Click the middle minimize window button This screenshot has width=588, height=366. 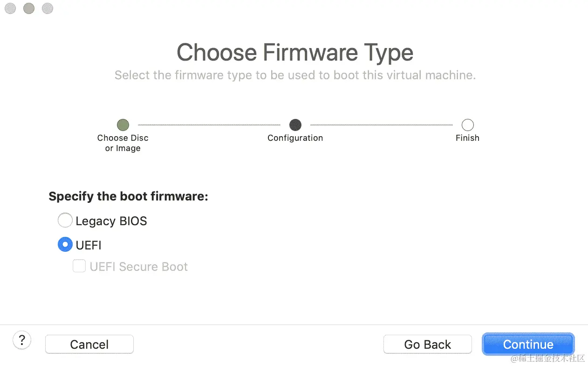click(x=29, y=8)
